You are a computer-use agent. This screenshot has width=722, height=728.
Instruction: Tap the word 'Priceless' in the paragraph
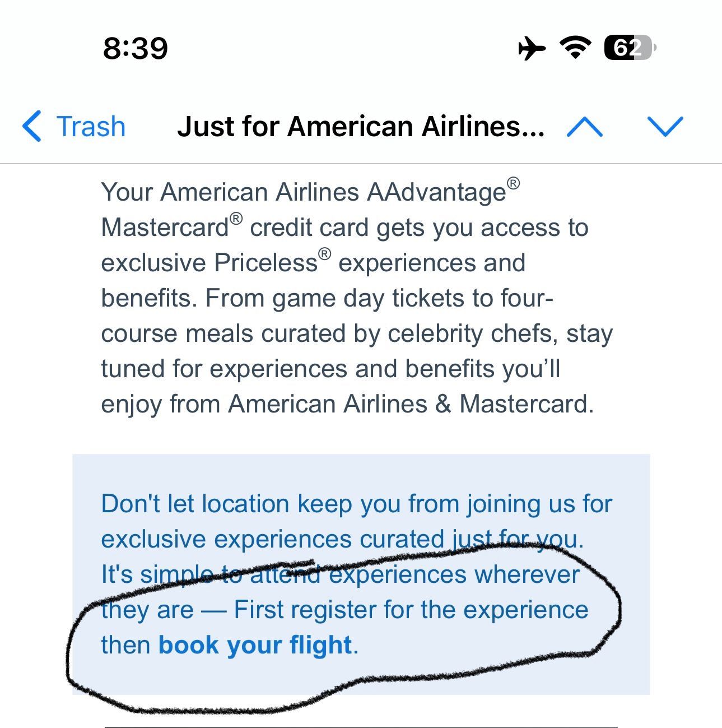click(266, 263)
